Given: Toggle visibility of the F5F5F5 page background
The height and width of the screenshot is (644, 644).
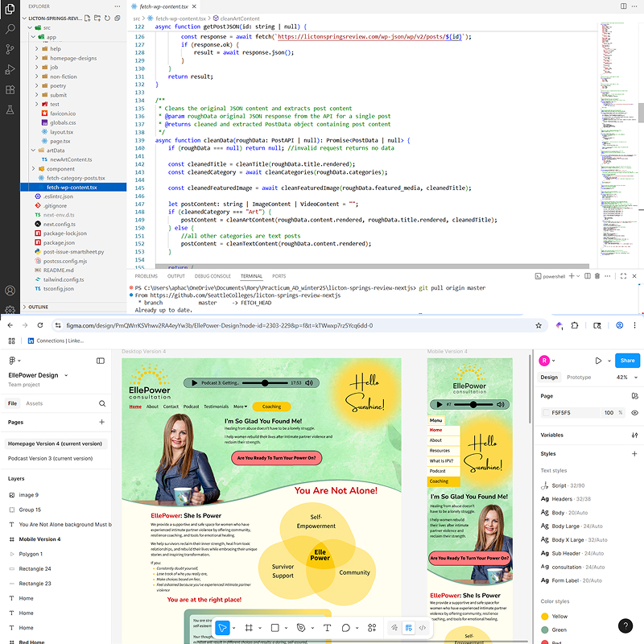Looking at the screenshot, I should click(x=635, y=413).
